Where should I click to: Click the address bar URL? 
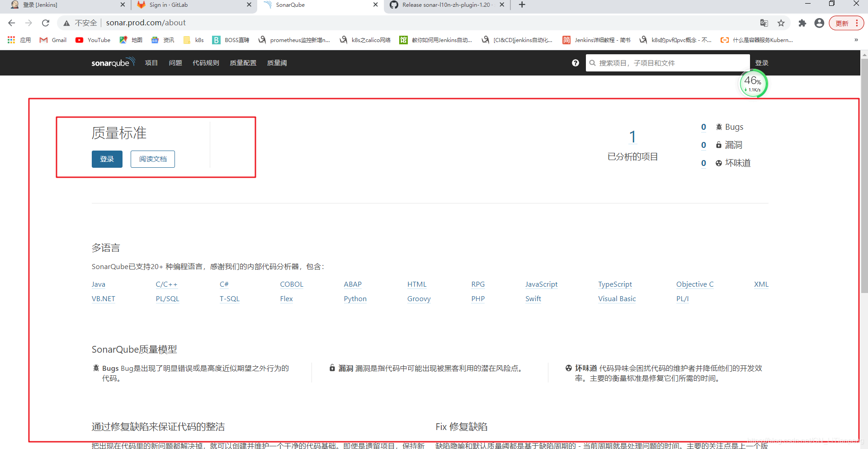(x=146, y=23)
